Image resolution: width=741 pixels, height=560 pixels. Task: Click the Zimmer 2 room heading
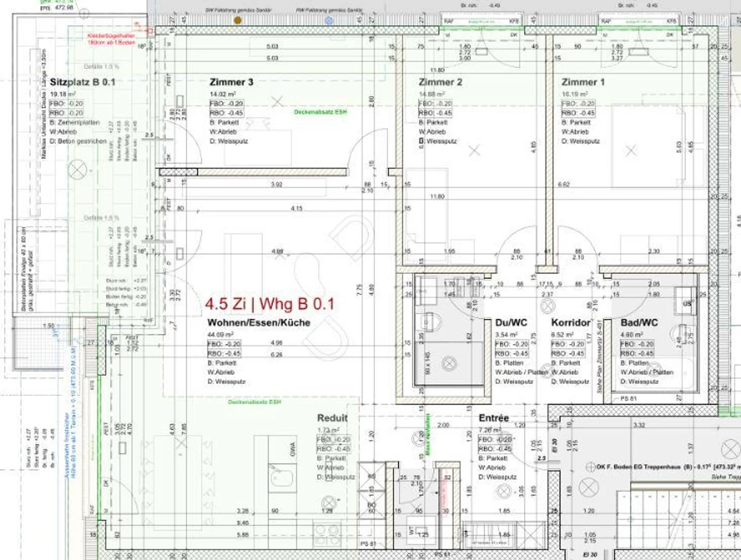click(440, 82)
